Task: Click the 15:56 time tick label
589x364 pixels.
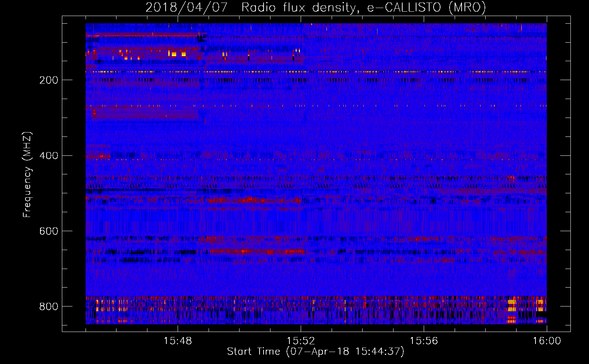Action: pyautogui.click(x=424, y=341)
